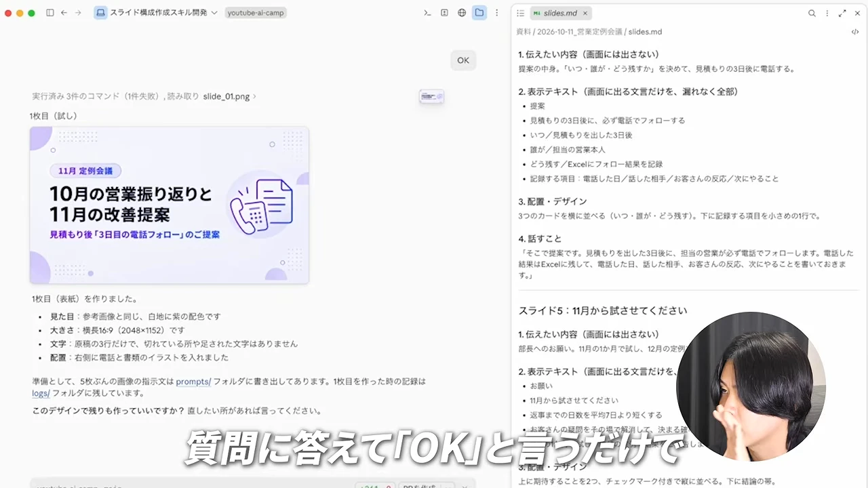Open the slide_01.png file reference
This screenshot has height=488, width=868.
[227, 96]
